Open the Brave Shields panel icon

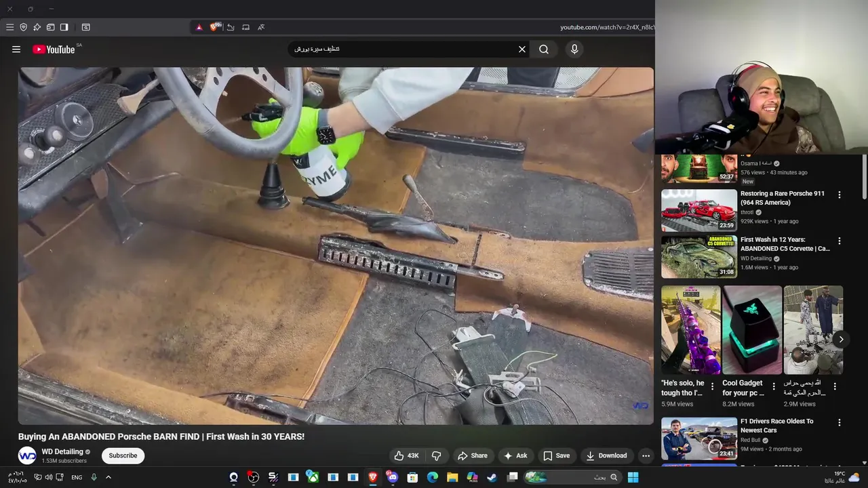(23, 27)
